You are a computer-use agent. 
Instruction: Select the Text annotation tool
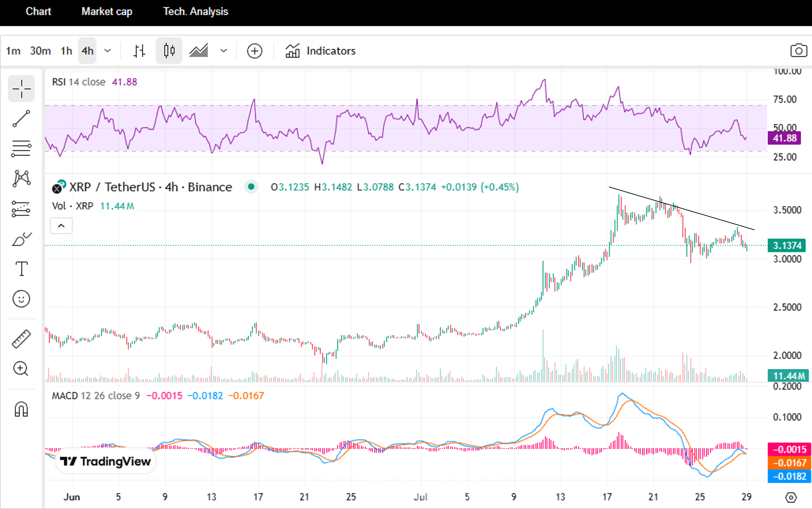click(x=21, y=269)
